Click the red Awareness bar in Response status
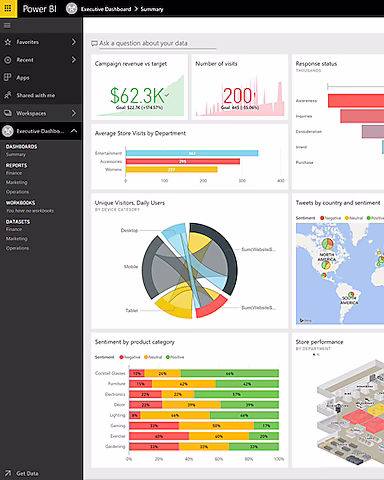Screen dimensions: 384x480 [356, 101]
